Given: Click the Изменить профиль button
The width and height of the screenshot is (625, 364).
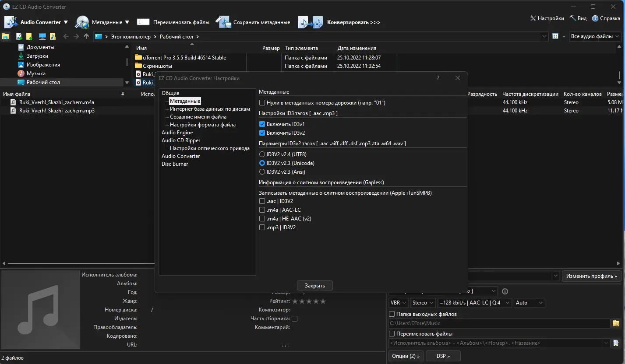Looking at the screenshot, I should click(591, 276).
